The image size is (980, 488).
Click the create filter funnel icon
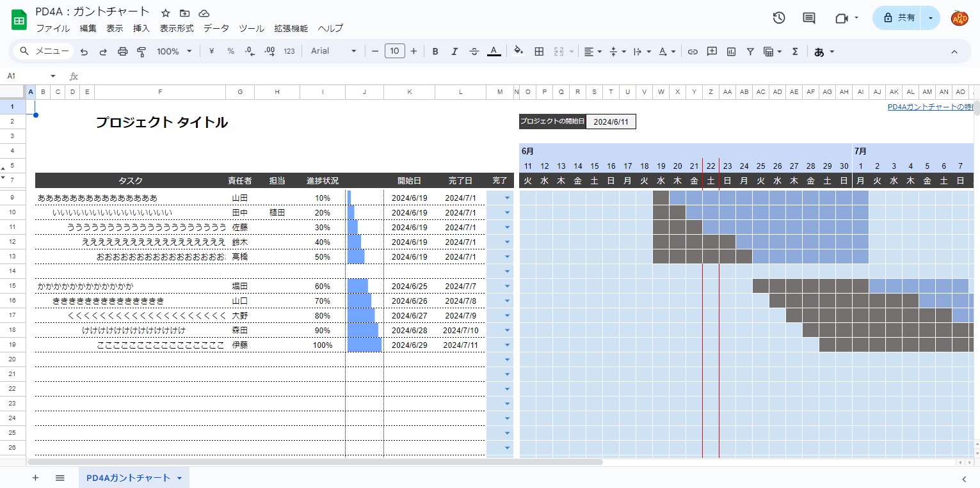750,52
